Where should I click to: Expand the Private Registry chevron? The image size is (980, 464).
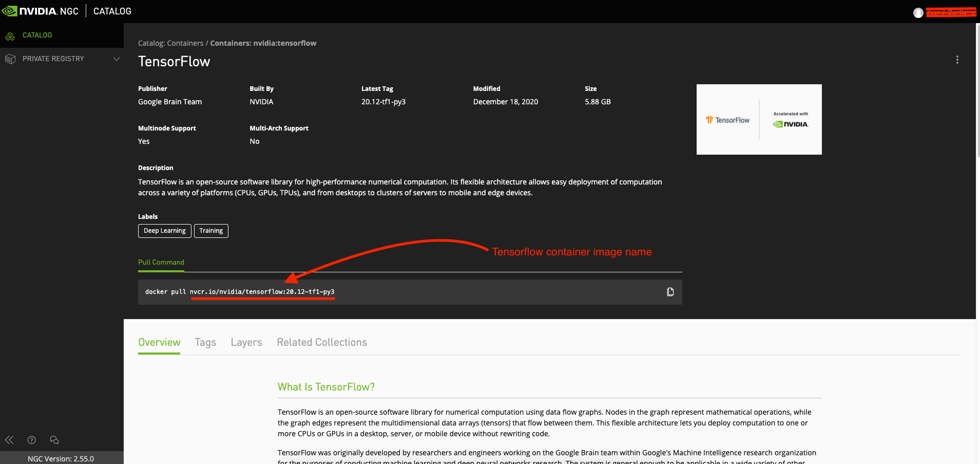tap(117, 59)
